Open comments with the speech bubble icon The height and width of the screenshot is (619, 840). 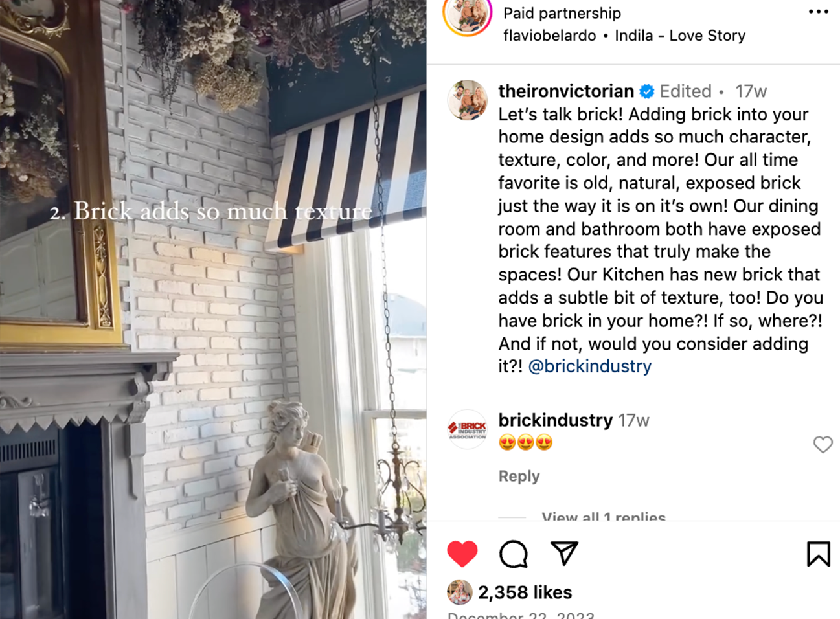pyautogui.click(x=514, y=554)
